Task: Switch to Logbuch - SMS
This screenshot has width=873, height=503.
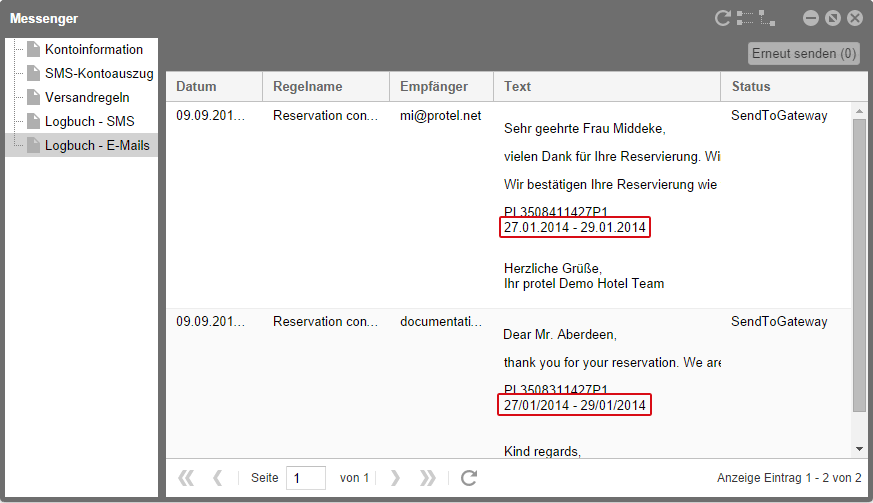Action: click(89, 121)
